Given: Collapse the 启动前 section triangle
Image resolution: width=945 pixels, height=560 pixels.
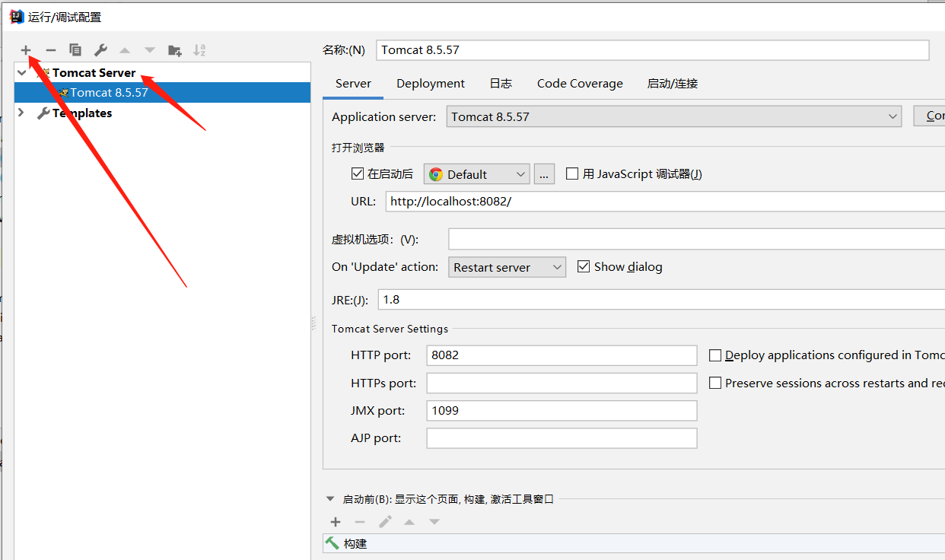Looking at the screenshot, I should pos(330,499).
